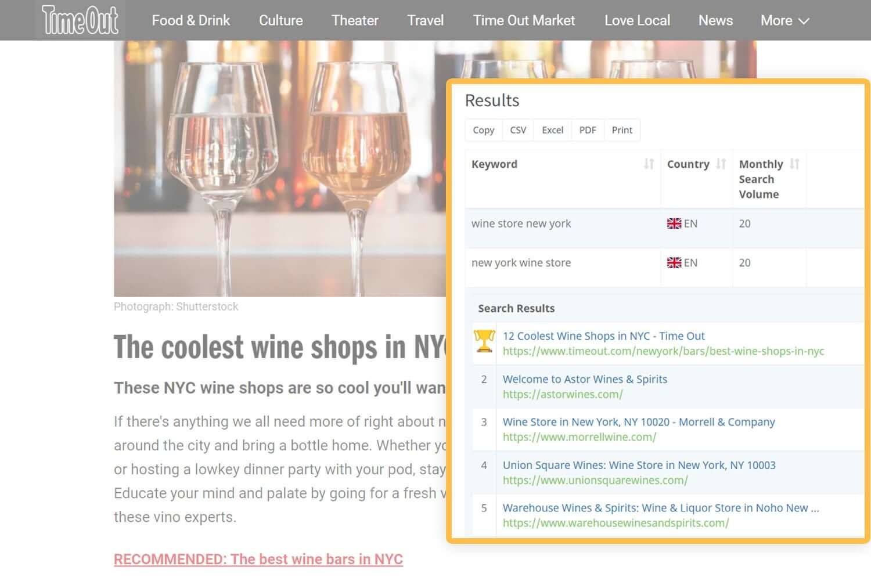Click the Time Out logo

(80, 20)
